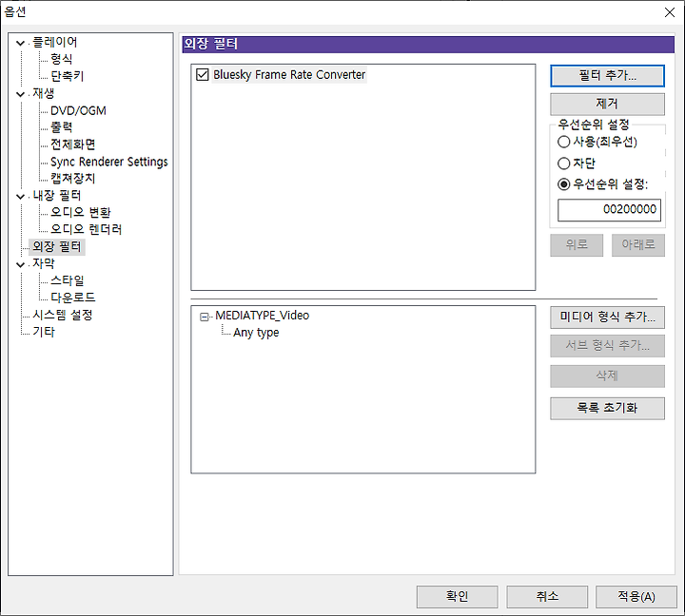Collapse the 재생 tree node
Screen dimensions: 685x616
click(x=20, y=94)
